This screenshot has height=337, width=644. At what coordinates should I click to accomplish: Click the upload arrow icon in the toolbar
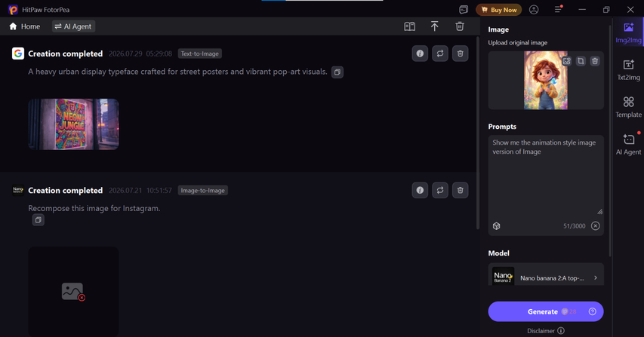(x=435, y=26)
